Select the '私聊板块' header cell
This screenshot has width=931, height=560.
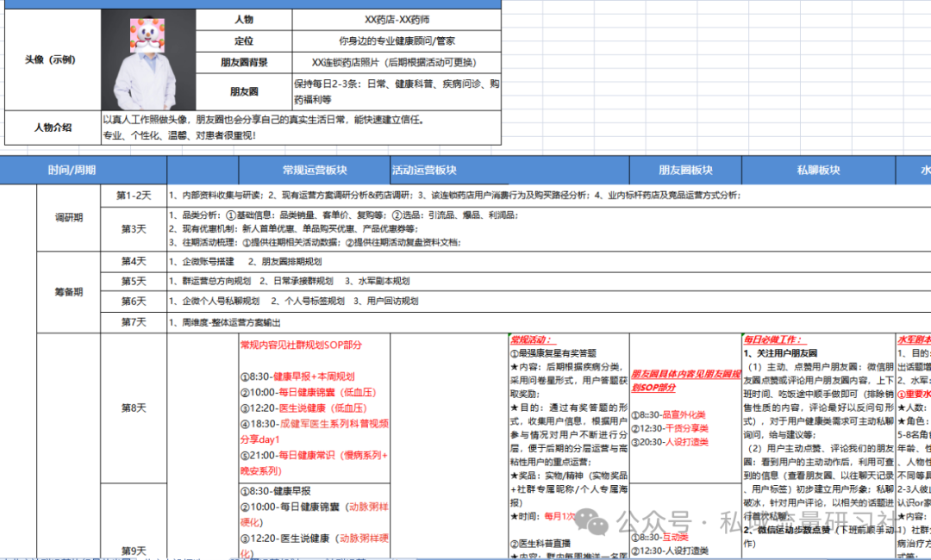coord(818,171)
